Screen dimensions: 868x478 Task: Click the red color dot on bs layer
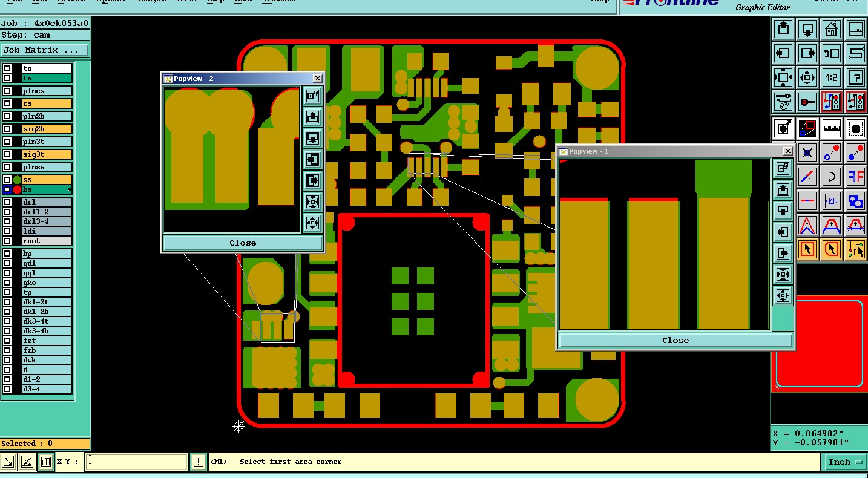click(x=17, y=189)
